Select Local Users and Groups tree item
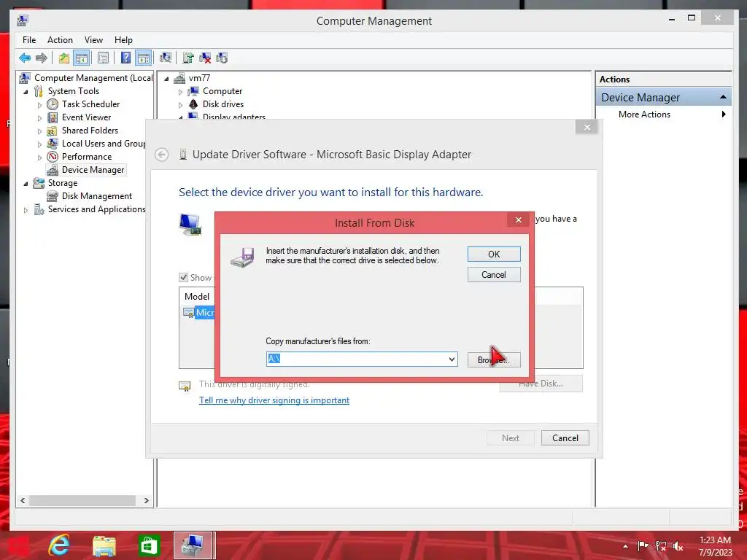 [x=104, y=144]
